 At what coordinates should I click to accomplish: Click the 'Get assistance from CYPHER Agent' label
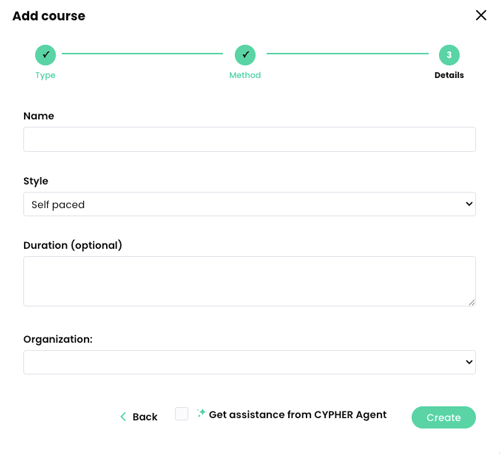click(298, 415)
